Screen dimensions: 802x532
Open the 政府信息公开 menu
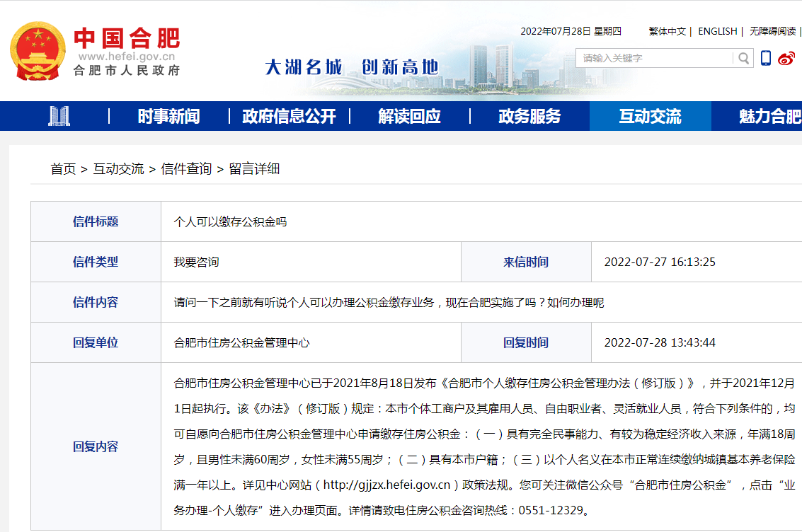(x=289, y=117)
